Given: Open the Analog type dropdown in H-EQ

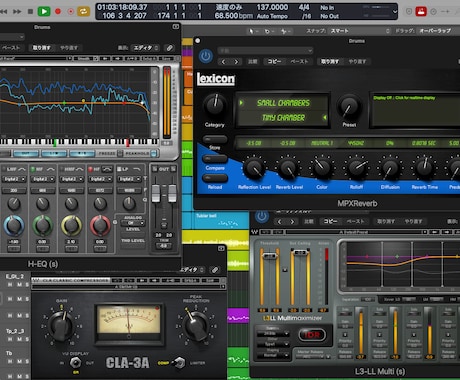Looking at the screenshot, I should pyautogui.click(x=133, y=223).
